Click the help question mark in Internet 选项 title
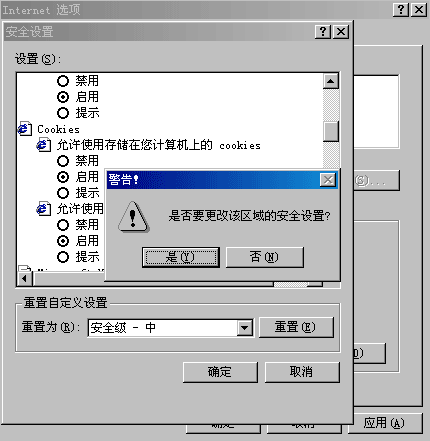This screenshot has width=430, height=441. coord(401,10)
